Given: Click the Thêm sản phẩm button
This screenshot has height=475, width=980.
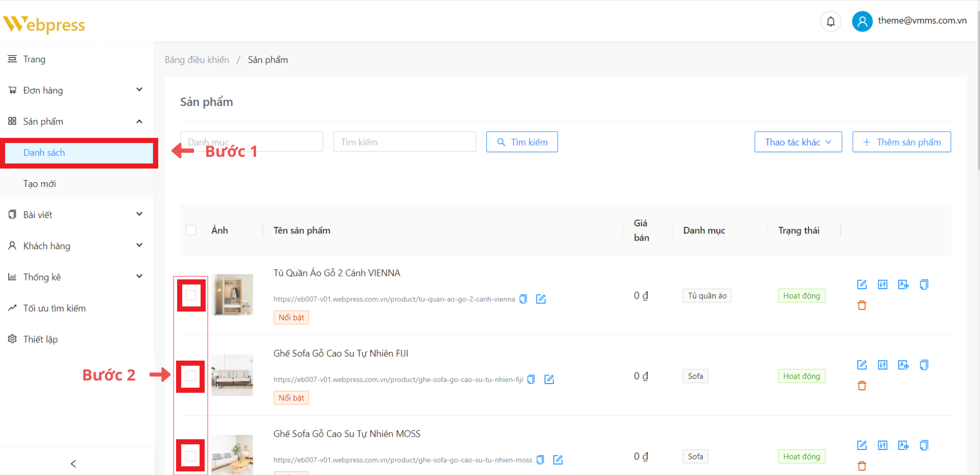Looking at the screenshot, I should 901,142.
